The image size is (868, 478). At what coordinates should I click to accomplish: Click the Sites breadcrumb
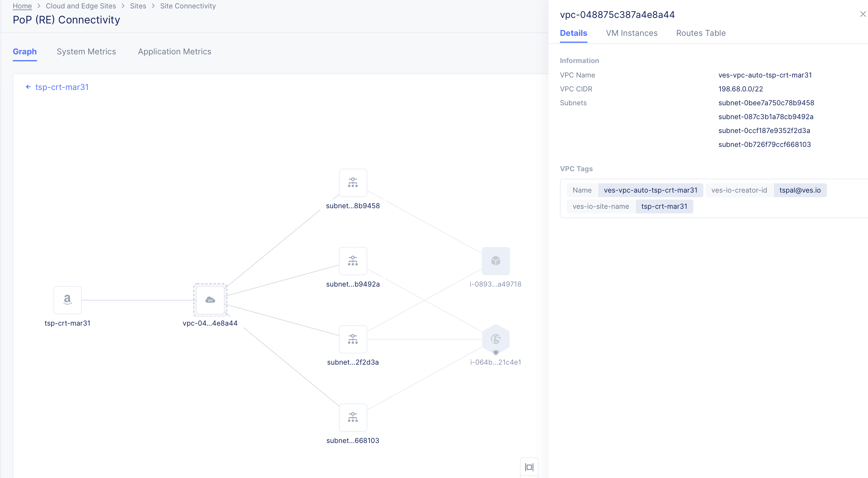[138, 6]
